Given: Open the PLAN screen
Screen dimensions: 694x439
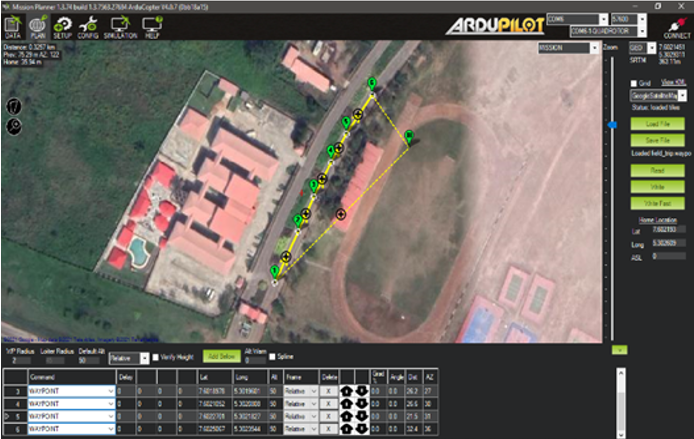Looking at the screenshot, I should pos(38,27).
